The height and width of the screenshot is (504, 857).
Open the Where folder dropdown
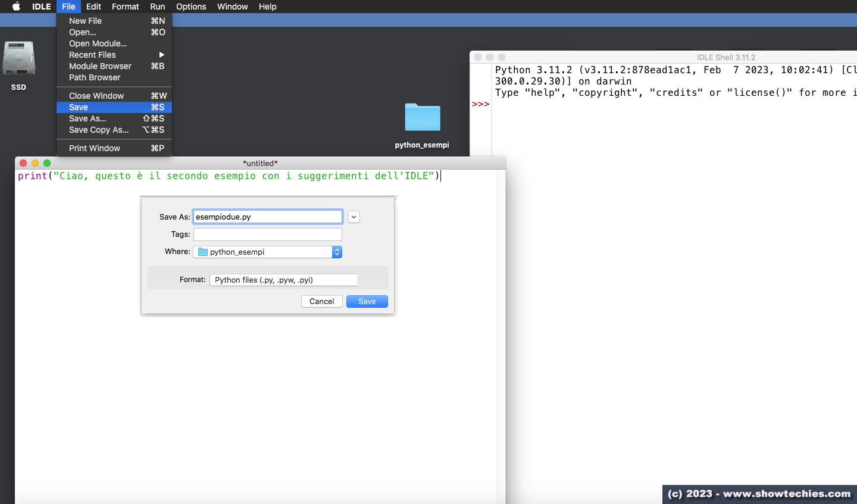[x=267, y=252]
